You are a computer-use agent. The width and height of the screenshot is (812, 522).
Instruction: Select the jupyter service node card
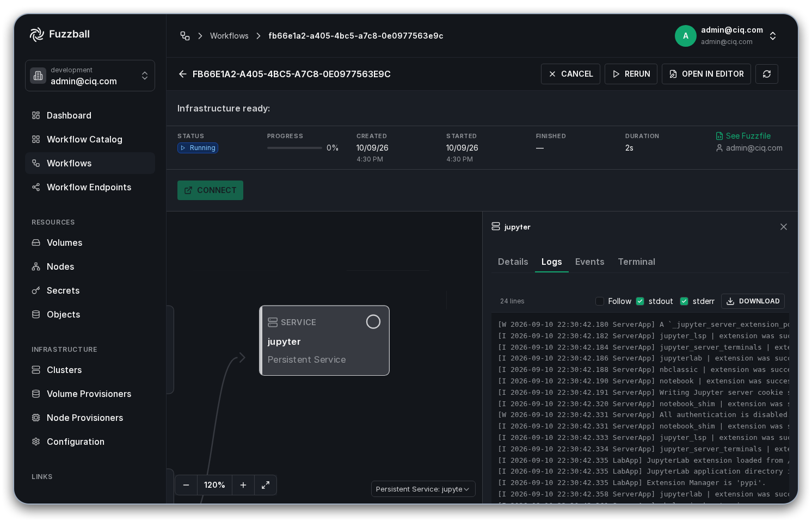click(324, 340)
